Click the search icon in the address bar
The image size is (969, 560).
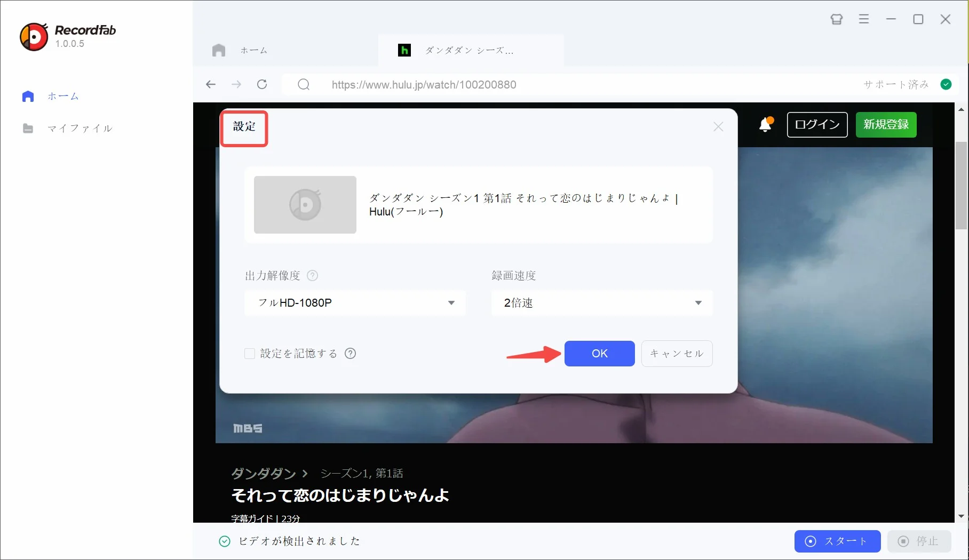[304, 84]
